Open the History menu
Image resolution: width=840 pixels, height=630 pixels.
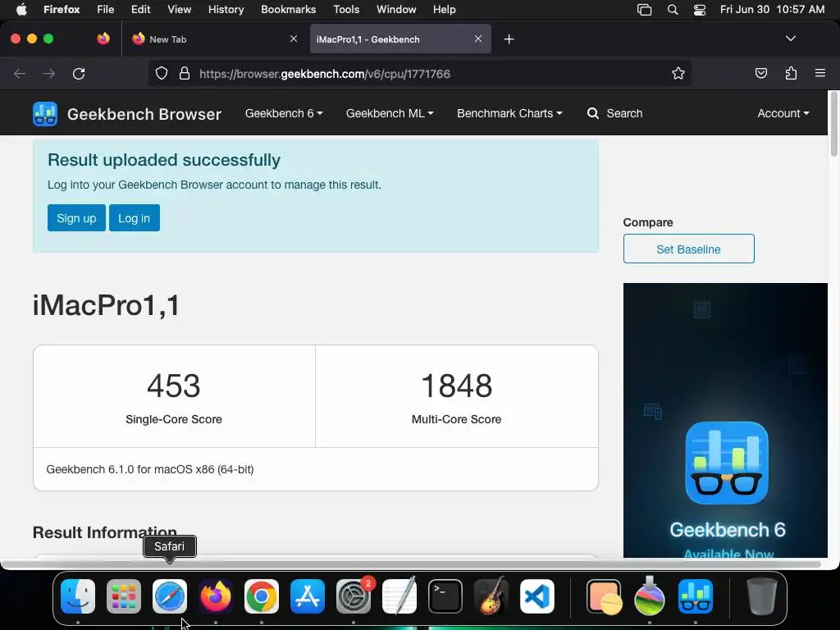pos(226,10)
